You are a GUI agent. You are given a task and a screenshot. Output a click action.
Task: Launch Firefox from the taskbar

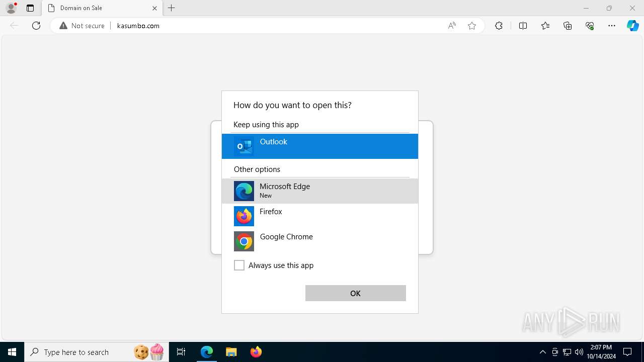point(256,352)
